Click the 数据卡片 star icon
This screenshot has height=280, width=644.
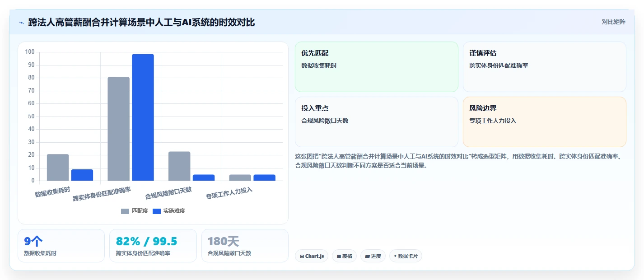[395, 256]
